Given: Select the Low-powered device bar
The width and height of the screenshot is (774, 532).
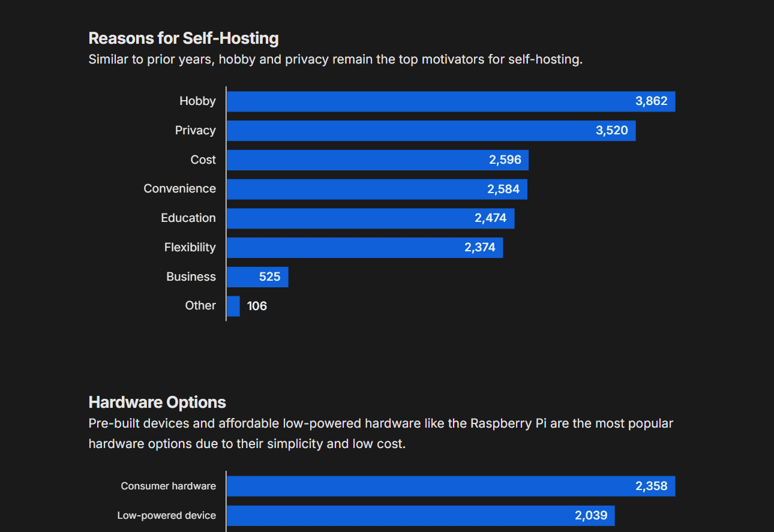Looking at the screenshot, I should click(x=420, y=516).
